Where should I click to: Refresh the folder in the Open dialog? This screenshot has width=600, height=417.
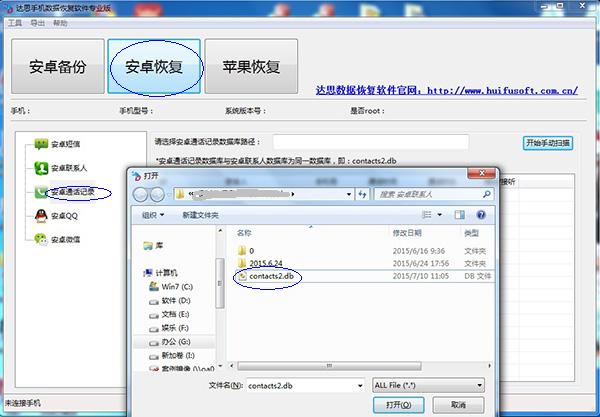[x=362, y=194]
